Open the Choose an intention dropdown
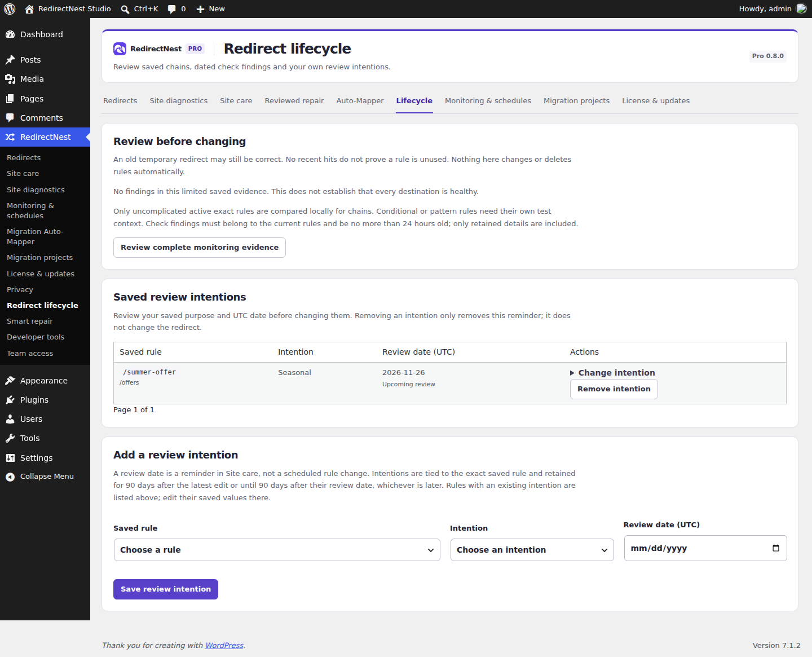812x657 pixels. click(532, 550)
